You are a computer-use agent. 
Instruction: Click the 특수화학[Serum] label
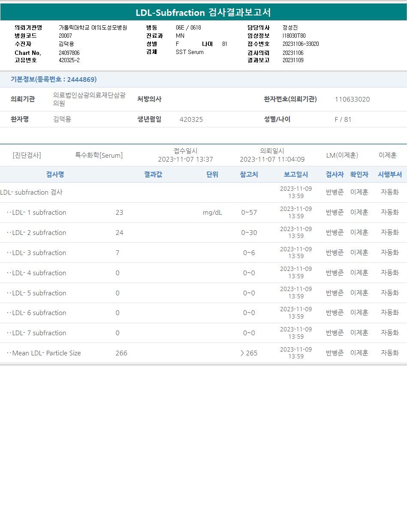(99, 155)
